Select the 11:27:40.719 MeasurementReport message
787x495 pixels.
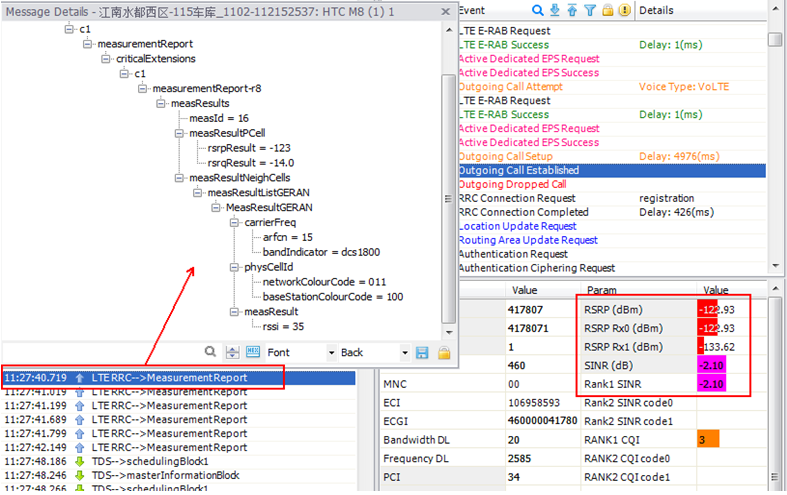click(x=179, y=378)
